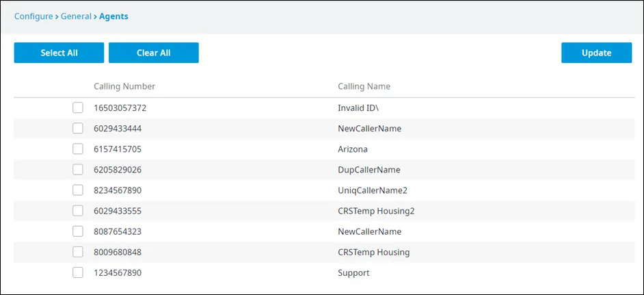Viewport: 644px width, 295px height.
Task: Toggle the checkbox for 8234567890
Action: [x=78, y=190]
